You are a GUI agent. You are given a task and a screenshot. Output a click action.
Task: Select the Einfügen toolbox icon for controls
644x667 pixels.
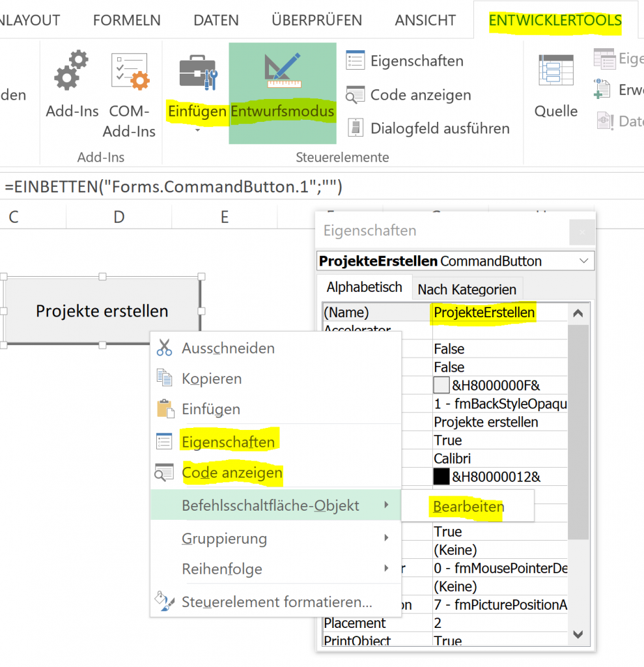point(197,72)
